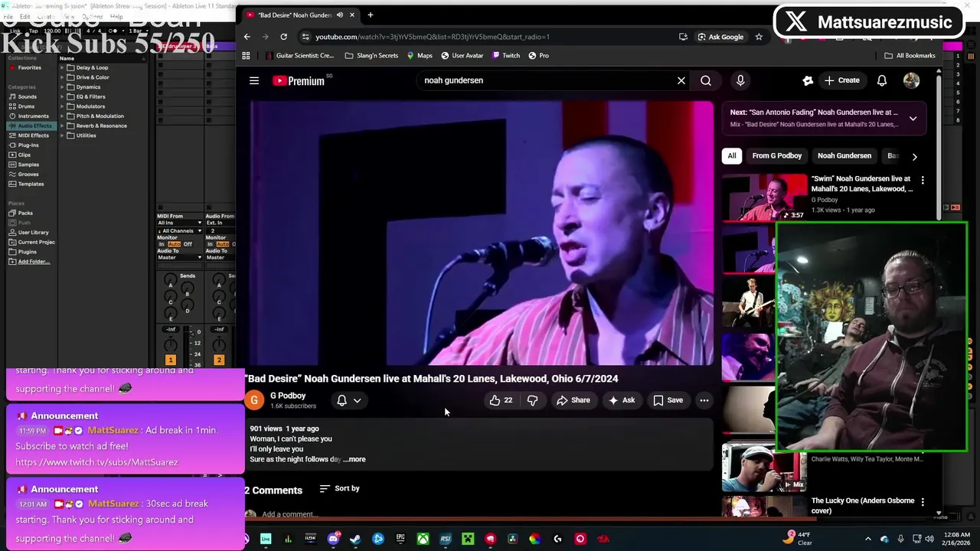Screen dimensions: 980x551
Task: Expand the mix playlist panel chevron
Action: coord(913,119)
